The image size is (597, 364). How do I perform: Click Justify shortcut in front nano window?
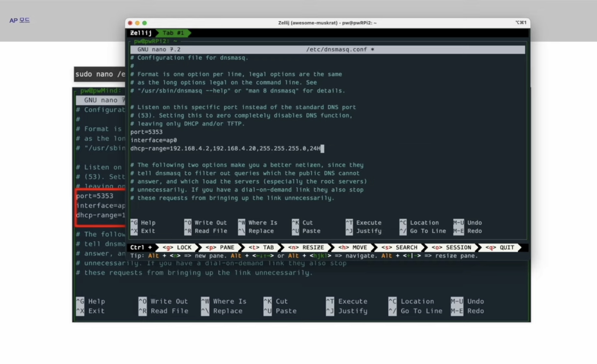[x=363, y=231]
